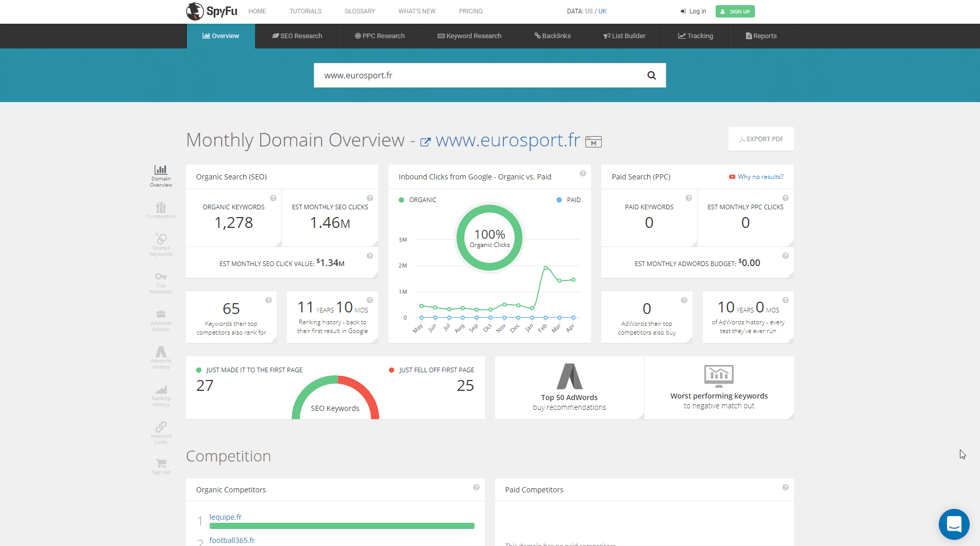Viewport: 980px width, 546px height.
Task: Click the Export PDF button
Action: pyautogui.click(x=761, y=139)
